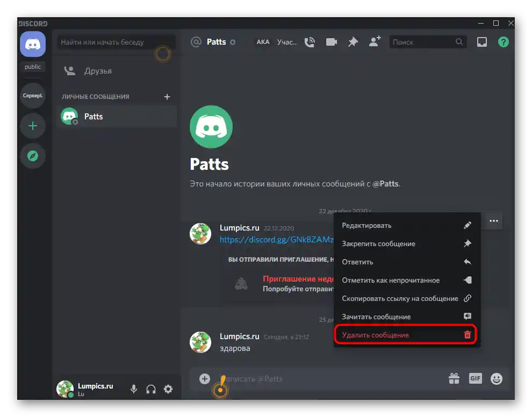Image resolution: width=532 pixels, height=417 pixels.
Task: Click the public label under home icon
Action: point(33,67)
